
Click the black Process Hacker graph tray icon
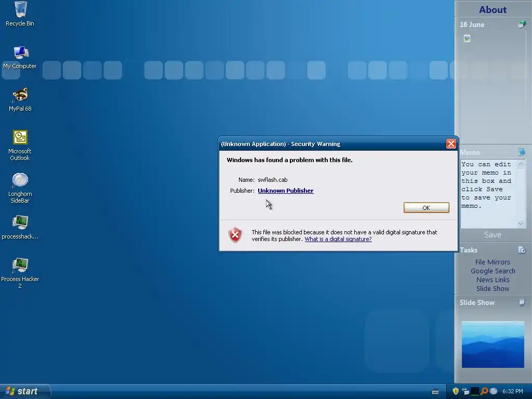pyautogui.click(x=475, y=391)
